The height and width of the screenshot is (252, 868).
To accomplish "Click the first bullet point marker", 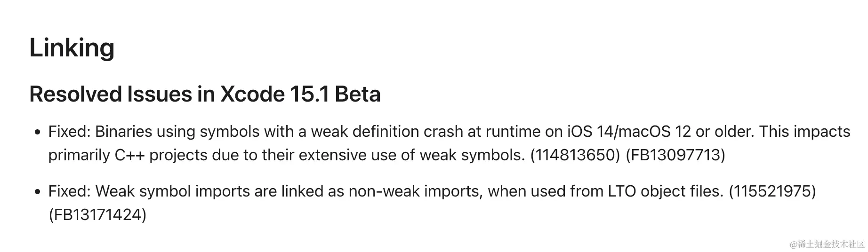I will tap(38, 132).
